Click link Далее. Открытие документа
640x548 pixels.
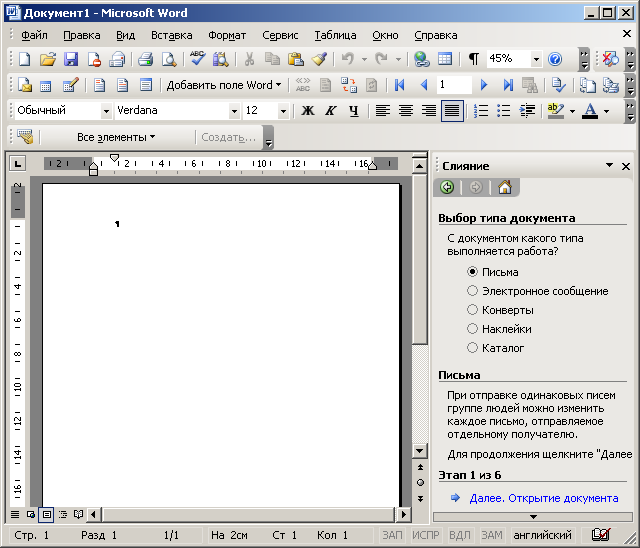click(x=544, y=498)
